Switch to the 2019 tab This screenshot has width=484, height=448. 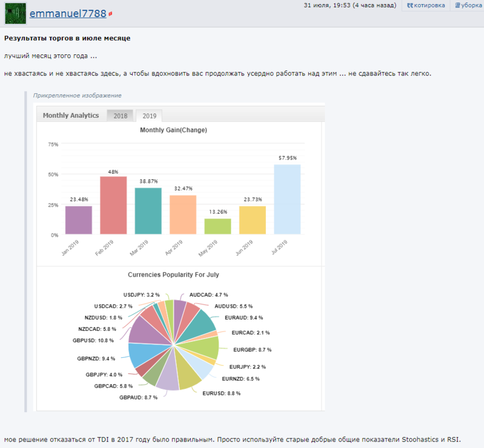pyautogui.click(x=149, y=116)
